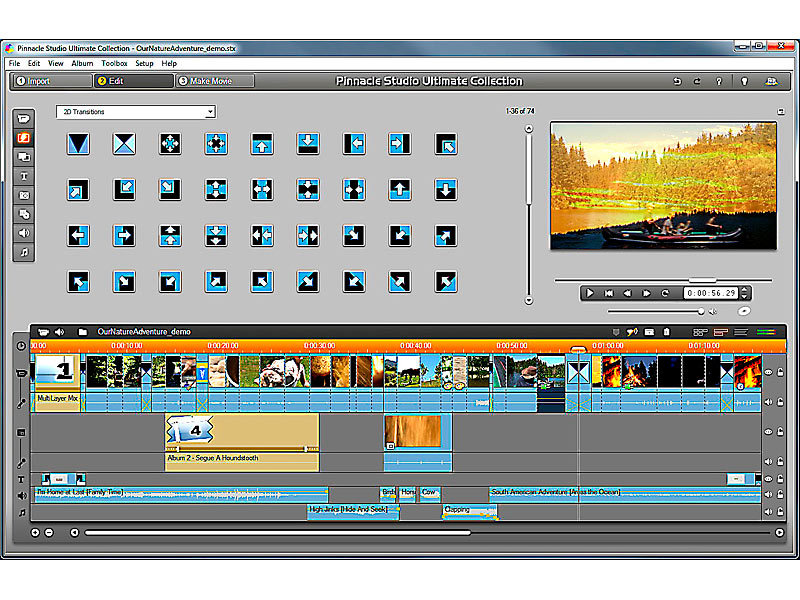Open the audio mixer color bars icon

(766, 332)
